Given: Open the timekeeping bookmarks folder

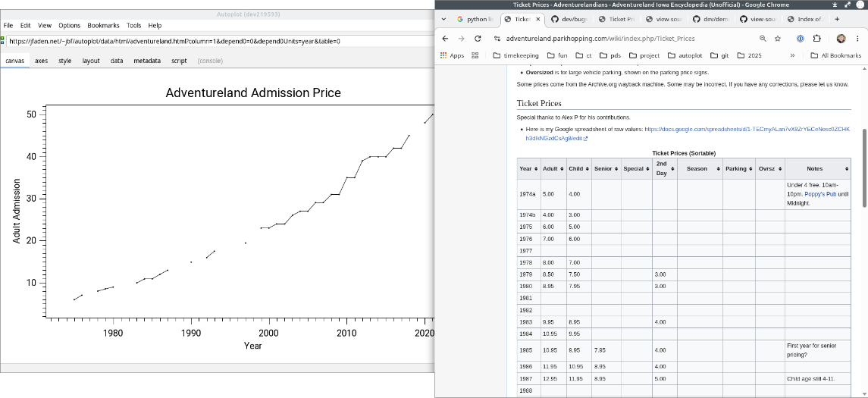Looking at the screenshot, I should (x=515, y=55).
